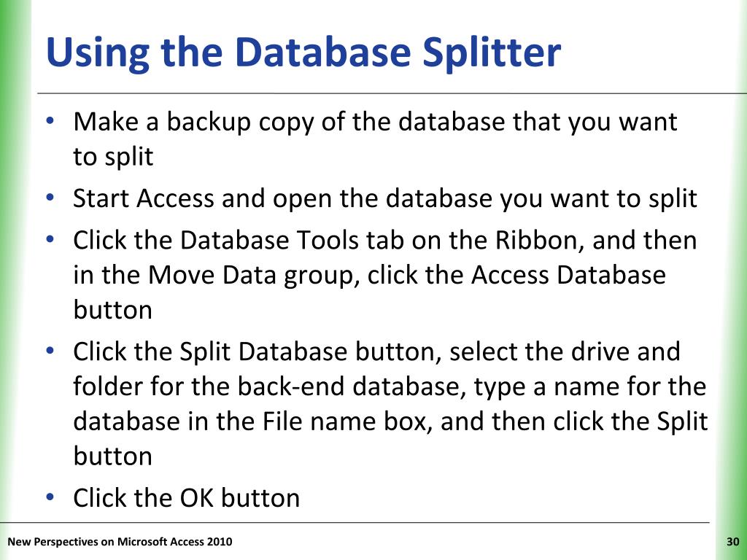
Task: Click the bullet dot before 'Make a backup'
Action: click(x=50, y=120)
